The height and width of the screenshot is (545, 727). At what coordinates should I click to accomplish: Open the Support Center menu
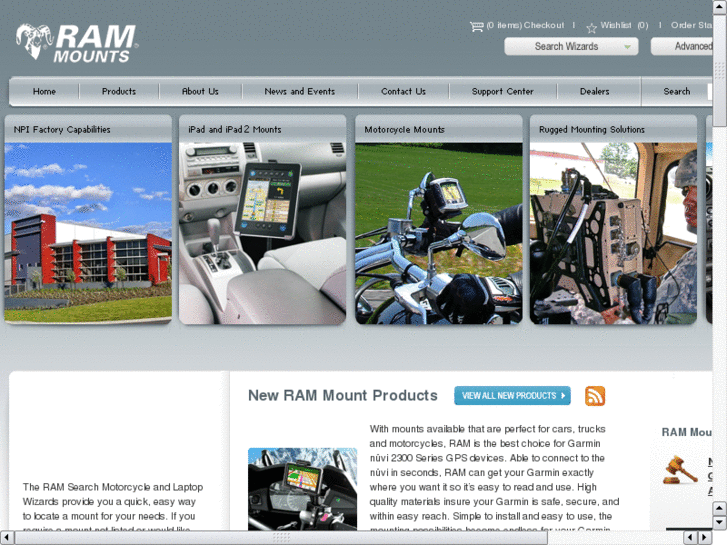pos(503,91)
